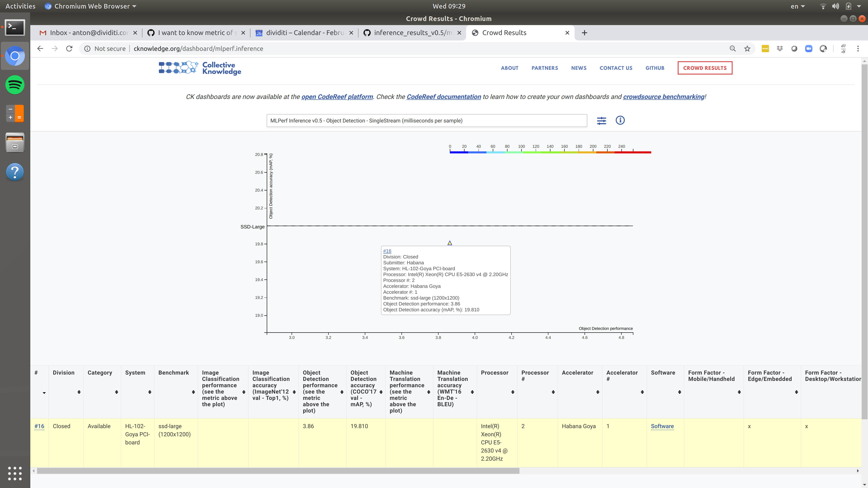868x488 pixels.
Task: Click the CROWD RESULTS button
Action: pyautogui.click(x=705, y=68)
